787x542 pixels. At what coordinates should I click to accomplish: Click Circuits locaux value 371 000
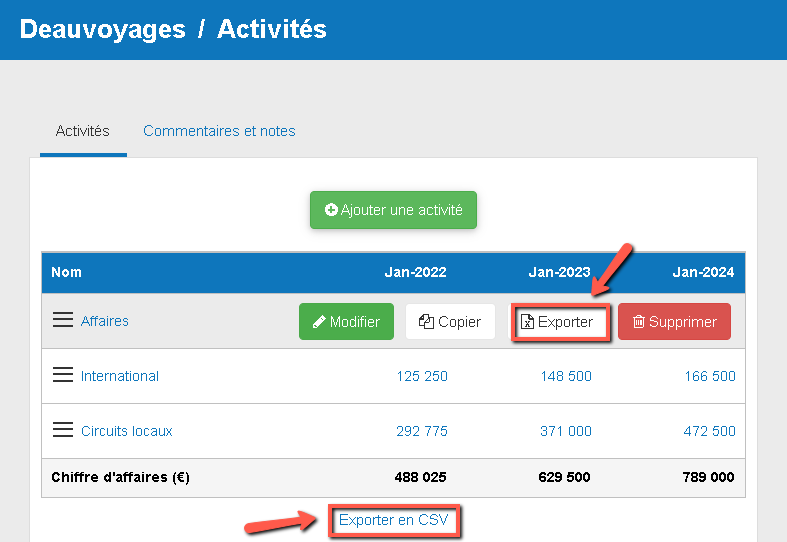(x=566, y=431)
